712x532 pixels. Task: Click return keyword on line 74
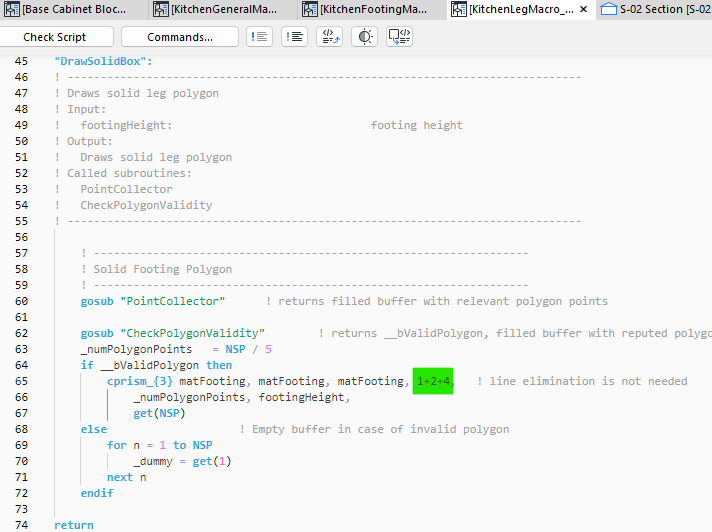click(74, 525)
